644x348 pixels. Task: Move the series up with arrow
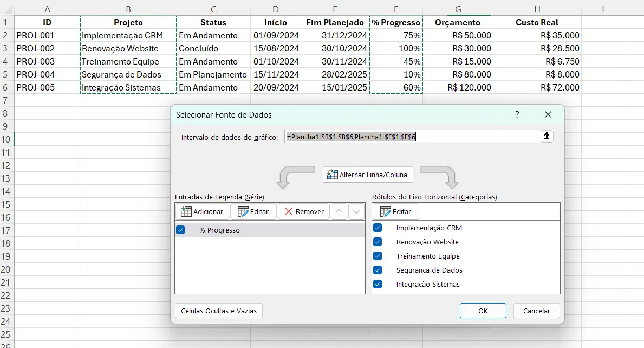click(339, 211)
